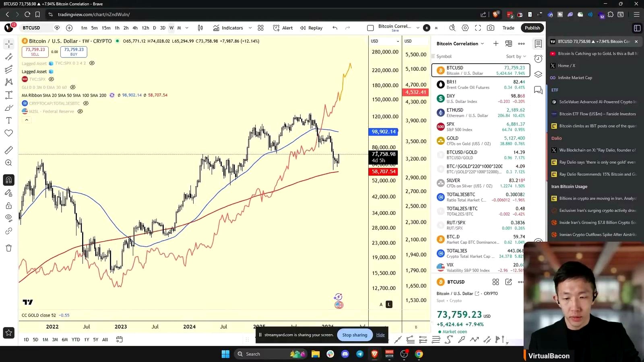Hide all drawings with eye-lock icon

coord(9,218)
